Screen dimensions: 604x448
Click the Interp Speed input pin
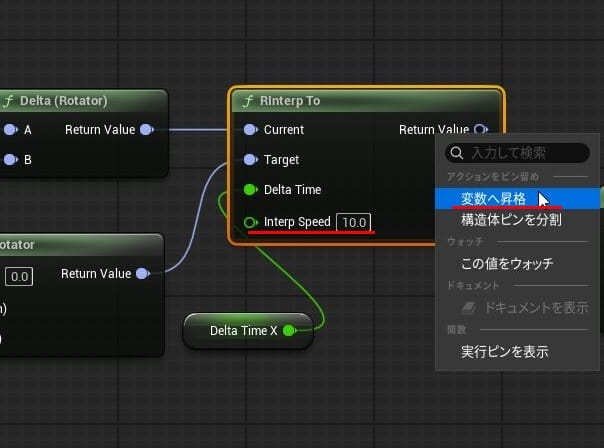(x=250, y=222)
